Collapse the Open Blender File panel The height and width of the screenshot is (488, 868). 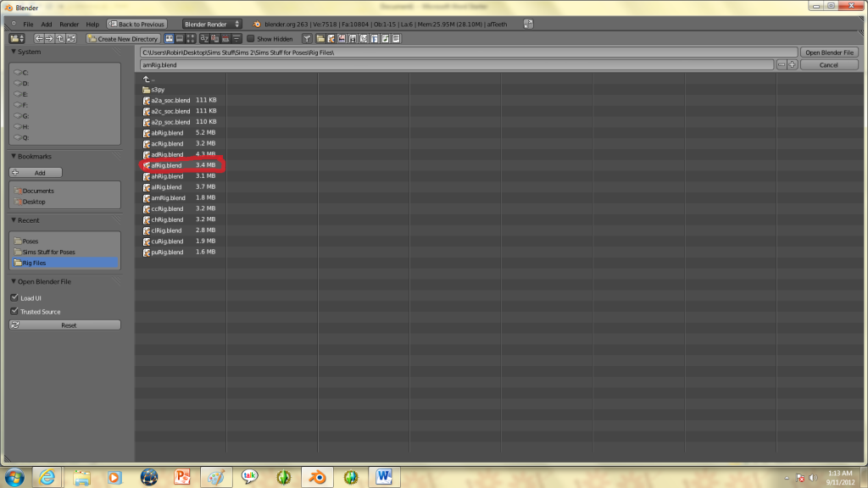[14, 281]
